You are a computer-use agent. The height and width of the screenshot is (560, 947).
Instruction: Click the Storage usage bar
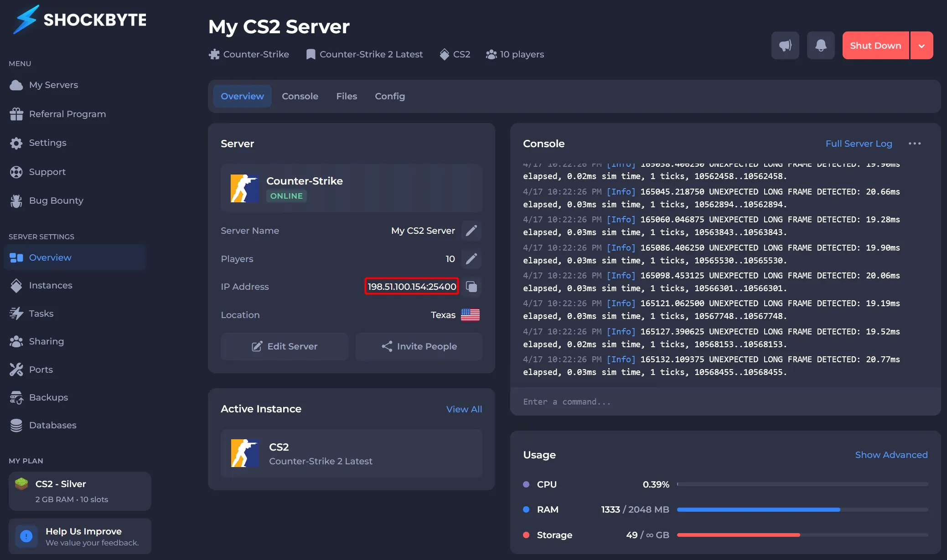click(x=802, y=535)
